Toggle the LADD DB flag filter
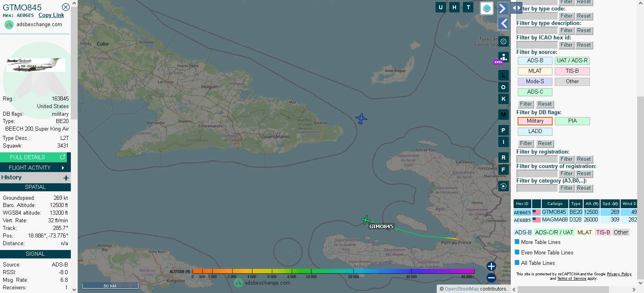Viewport: 644px width, 293px height. coord(535,131)
